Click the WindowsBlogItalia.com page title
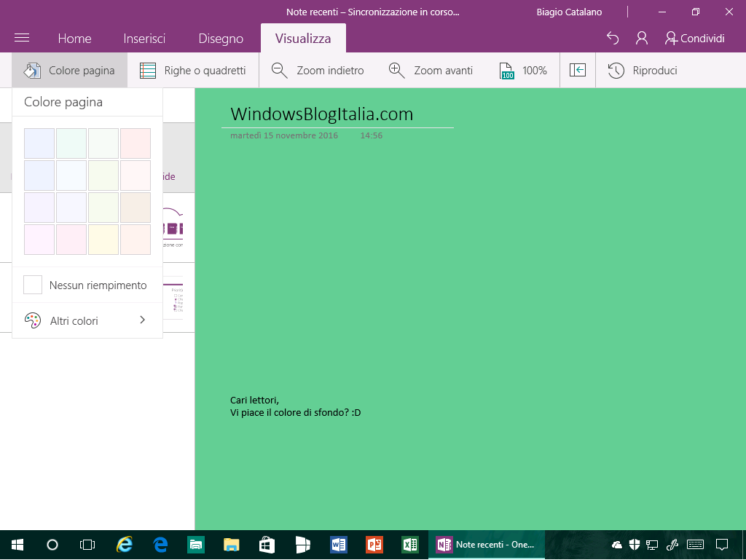 (x=321, y=114)
